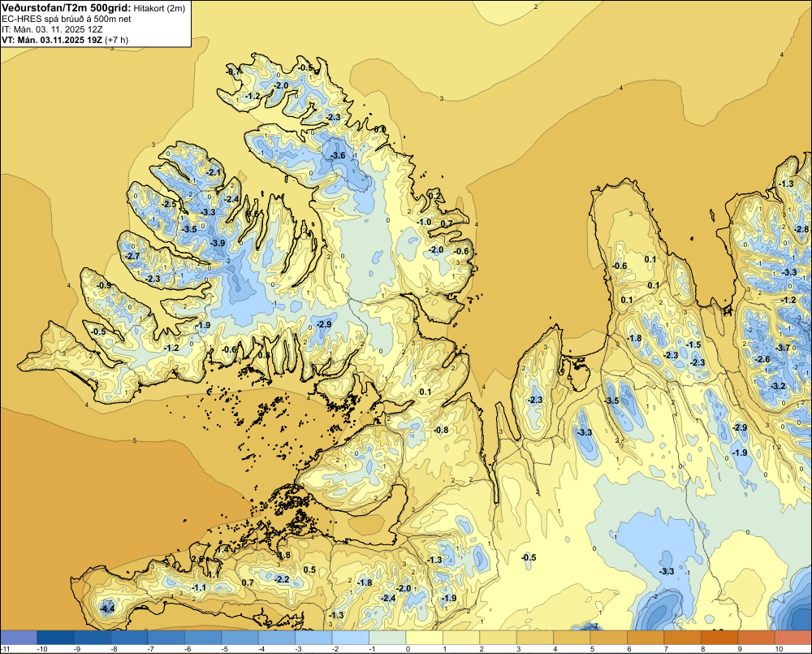812x654 pixels.
Task: Click the -3.7 temperature label
Action: (784, 348)
